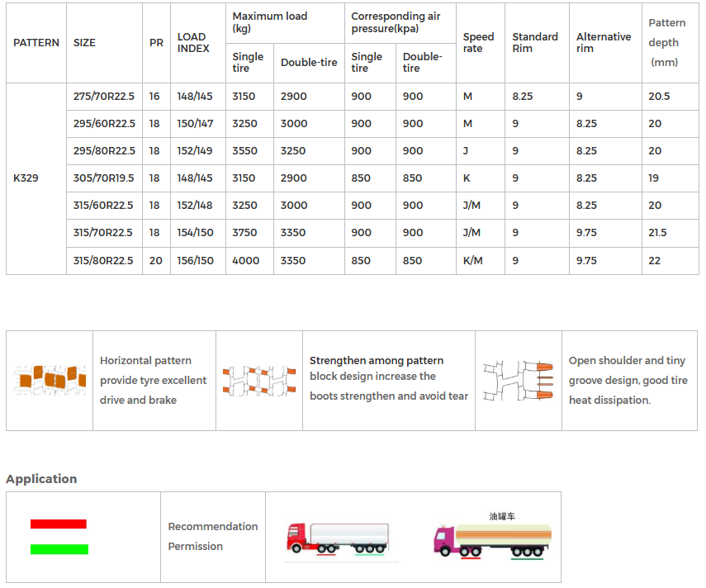706x588 pixels.
Task: Click pattern depth '19'
Action: pos(653,178)
